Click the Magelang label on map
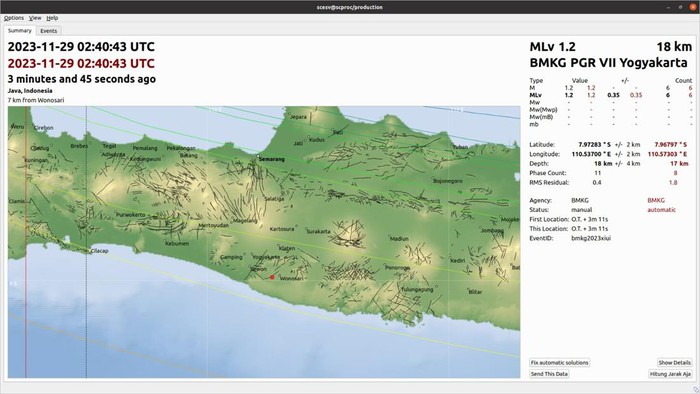 (245, 220)
